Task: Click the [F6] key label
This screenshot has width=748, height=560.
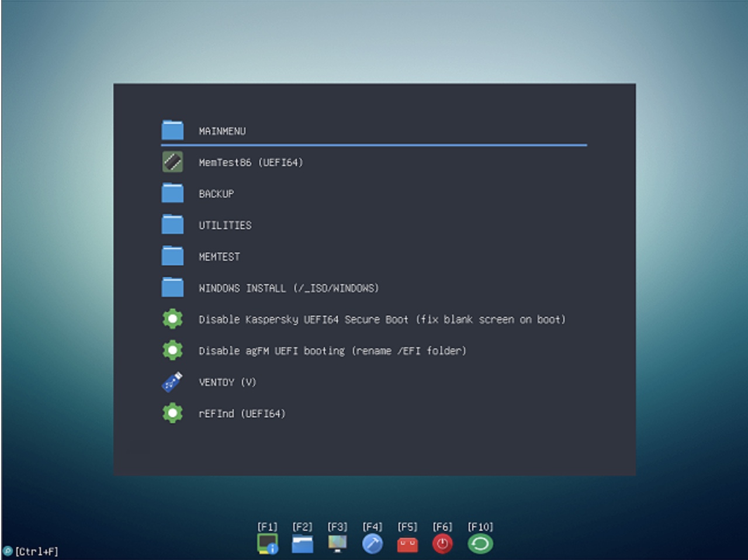Action: point(442,527)
